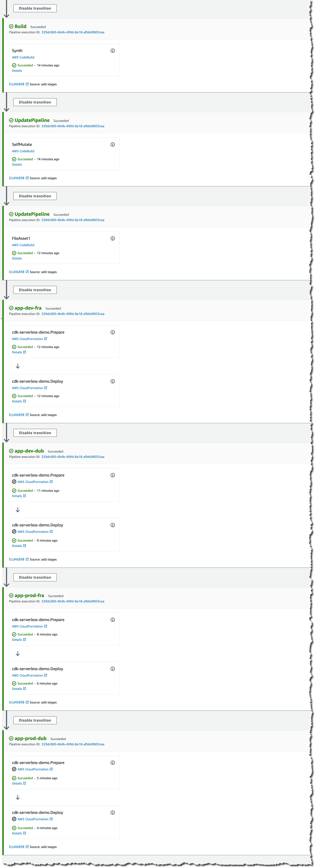Disable transition before the app-prod-fra stage
This screenshot has width=315, height=868.
(35, 577)
